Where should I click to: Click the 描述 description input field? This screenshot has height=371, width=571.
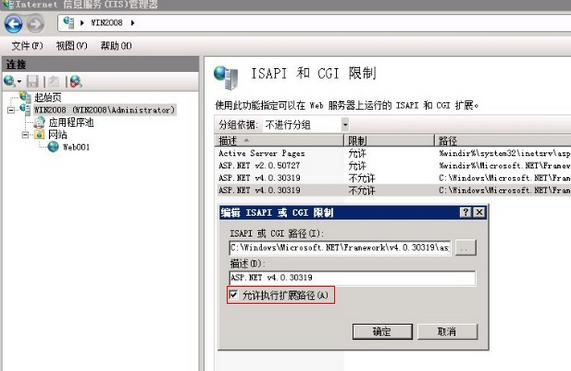[352, 278]
